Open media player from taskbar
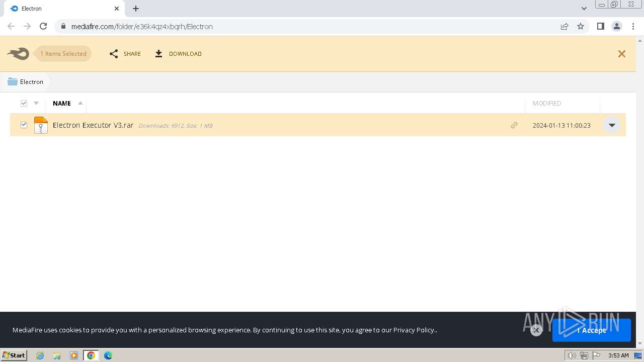The width and height of the screenshot is (644, 362). 74,355
